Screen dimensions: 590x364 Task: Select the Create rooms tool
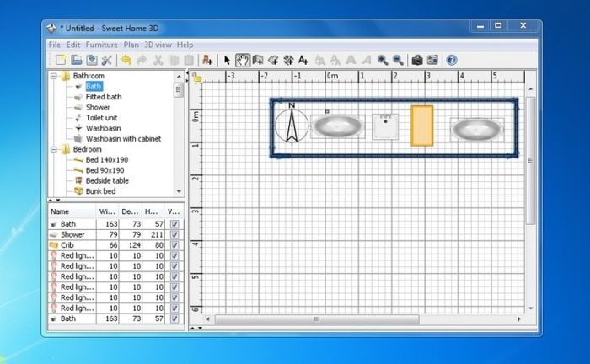click(273, 60)
